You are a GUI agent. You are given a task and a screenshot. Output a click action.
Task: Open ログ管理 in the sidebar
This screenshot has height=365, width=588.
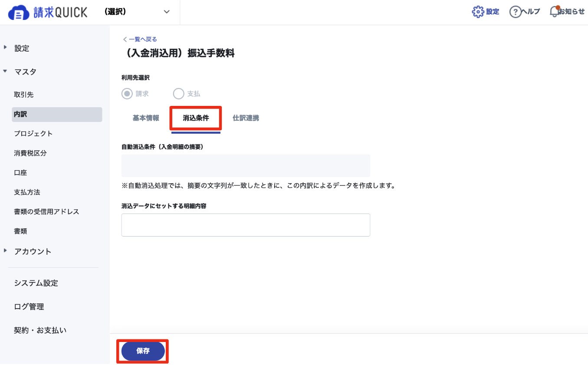[29, 306]
